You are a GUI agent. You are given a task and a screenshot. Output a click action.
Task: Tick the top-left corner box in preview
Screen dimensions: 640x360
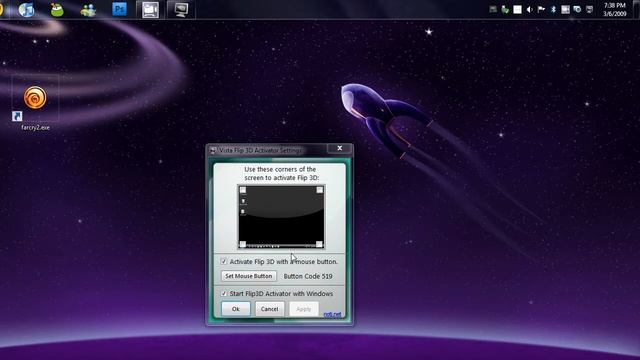(x=243, y=190)
